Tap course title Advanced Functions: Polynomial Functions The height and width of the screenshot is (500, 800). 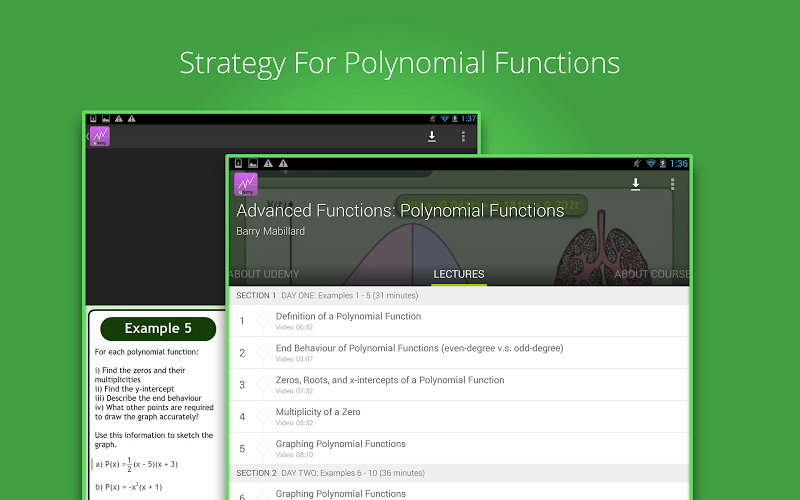pyautogui.click(x=400, y=210)
